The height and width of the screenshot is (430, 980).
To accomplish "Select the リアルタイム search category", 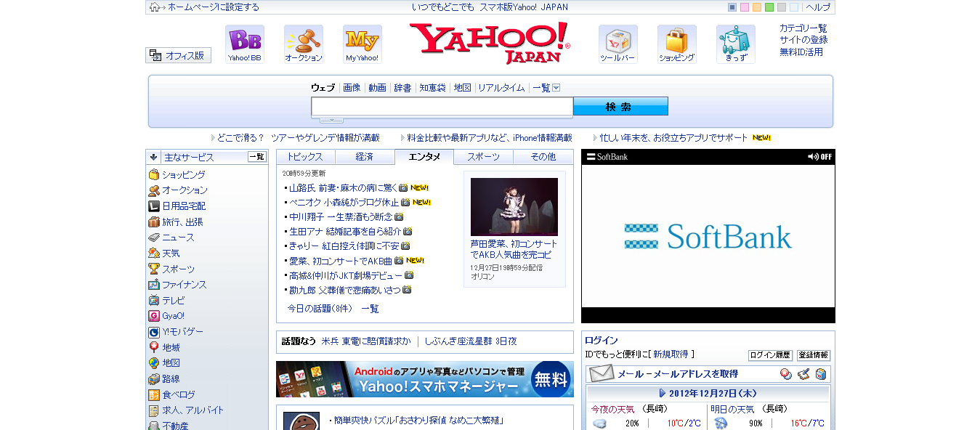I will pos(501,88).
